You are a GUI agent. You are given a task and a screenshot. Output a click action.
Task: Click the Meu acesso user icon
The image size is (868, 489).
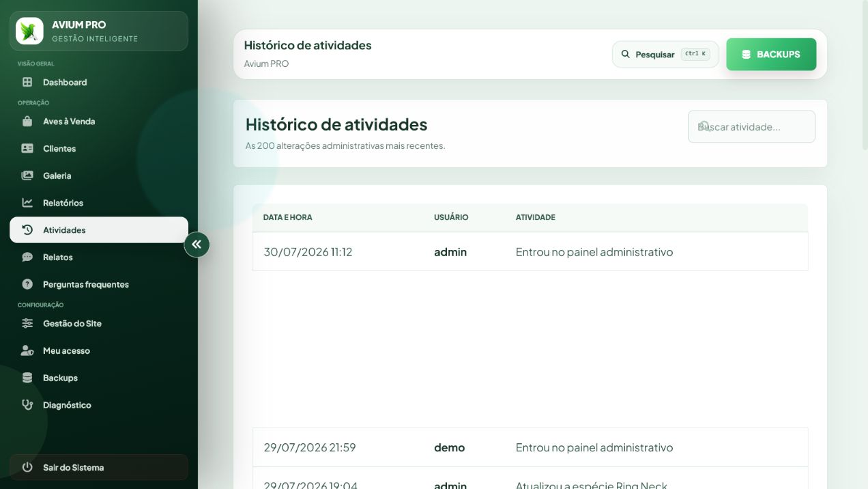pyautogui.click(x=27, y=350)
